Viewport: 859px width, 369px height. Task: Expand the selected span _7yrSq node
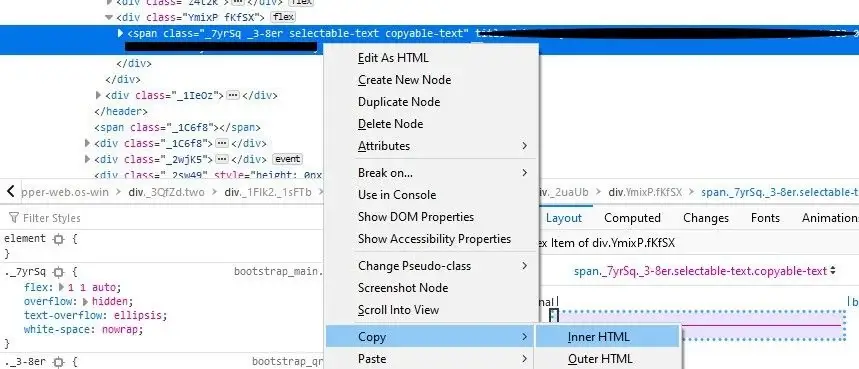pyautogui.click(x=121, y=33)
